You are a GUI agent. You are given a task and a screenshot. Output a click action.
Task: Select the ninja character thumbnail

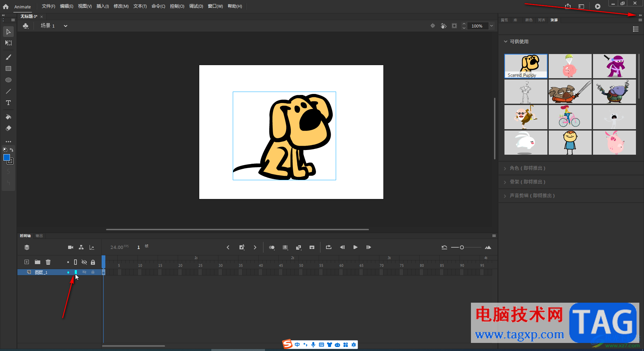(x=614, y=66)
